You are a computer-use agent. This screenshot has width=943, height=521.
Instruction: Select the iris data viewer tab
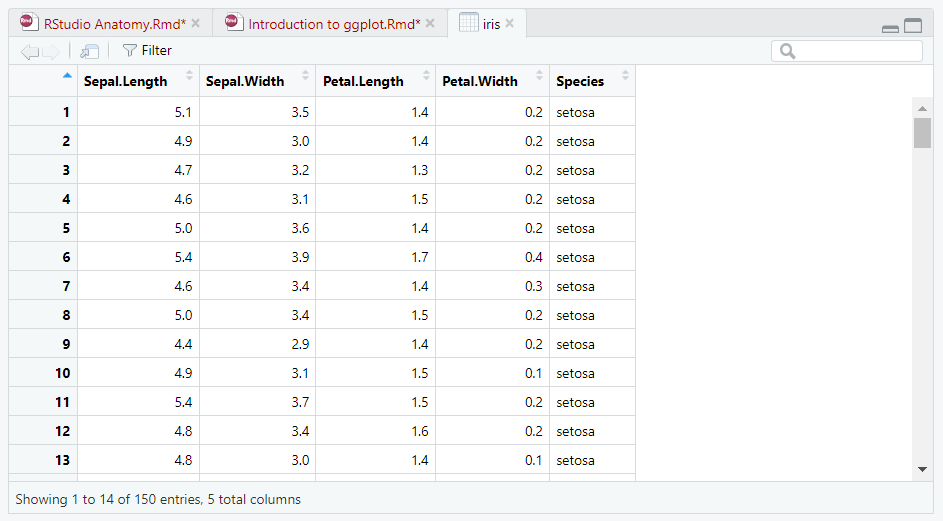490,24
